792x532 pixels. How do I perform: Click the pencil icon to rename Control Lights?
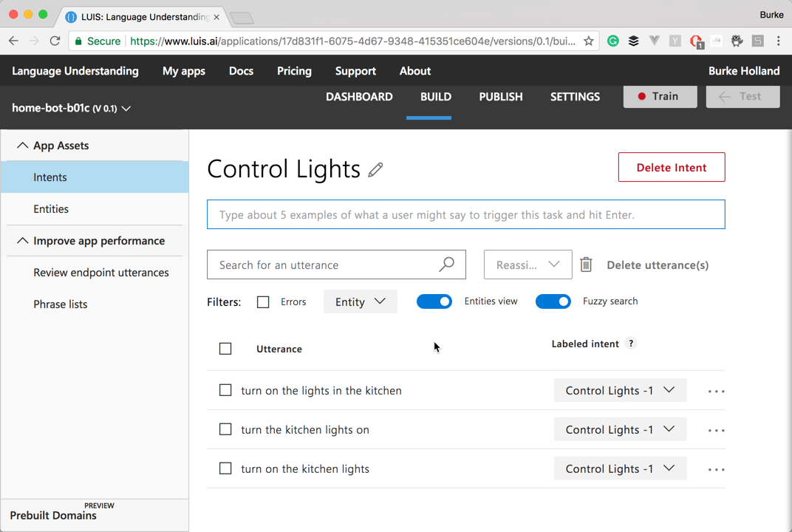[375, 170]
